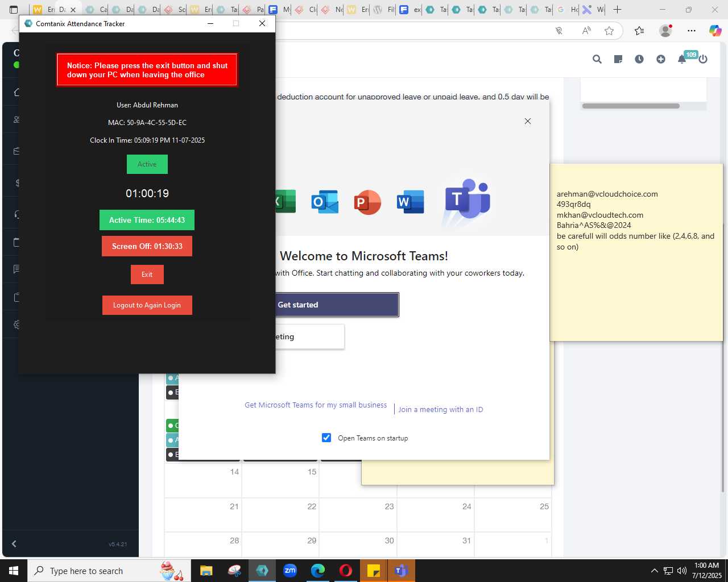Open the settings gear icon in the sidebar
The width and height of the screenshot is (728, 582).
(x=17, y=325)
